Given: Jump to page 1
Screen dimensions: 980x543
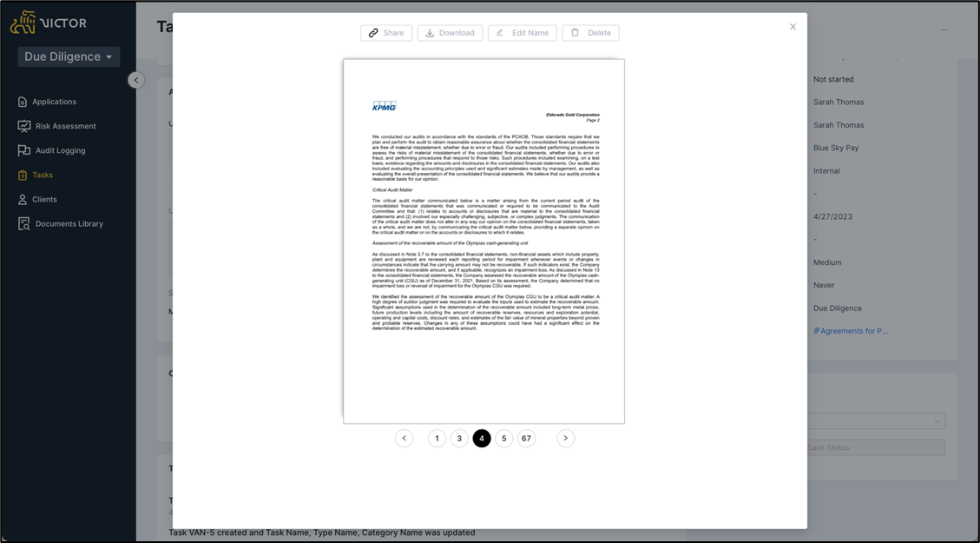Looking at the screenshot, I should tap(437, 439).
